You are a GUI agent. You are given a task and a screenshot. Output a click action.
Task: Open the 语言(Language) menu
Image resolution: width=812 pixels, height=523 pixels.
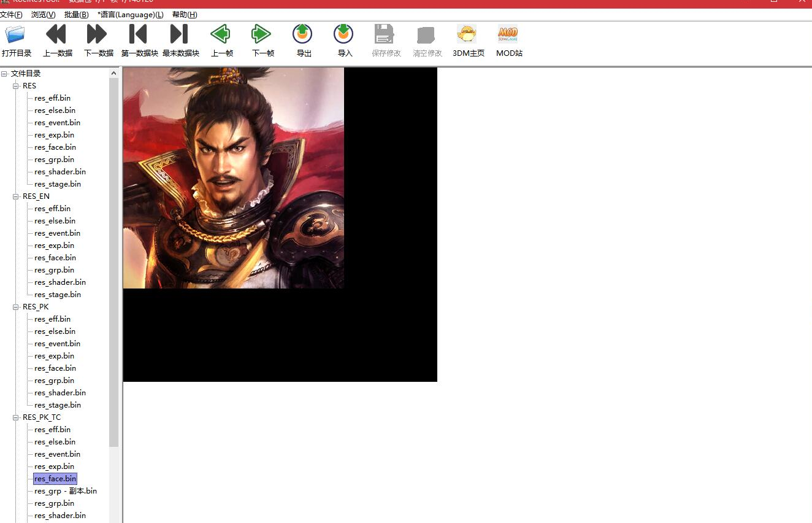pyautogui.click(x=131, y=15)
